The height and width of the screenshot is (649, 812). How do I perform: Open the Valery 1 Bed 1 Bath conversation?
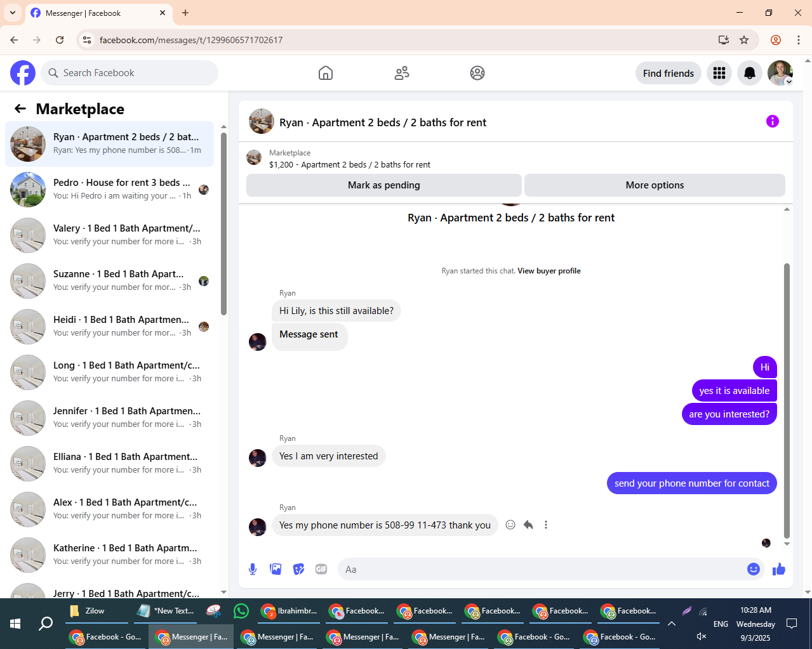[109, 235]
